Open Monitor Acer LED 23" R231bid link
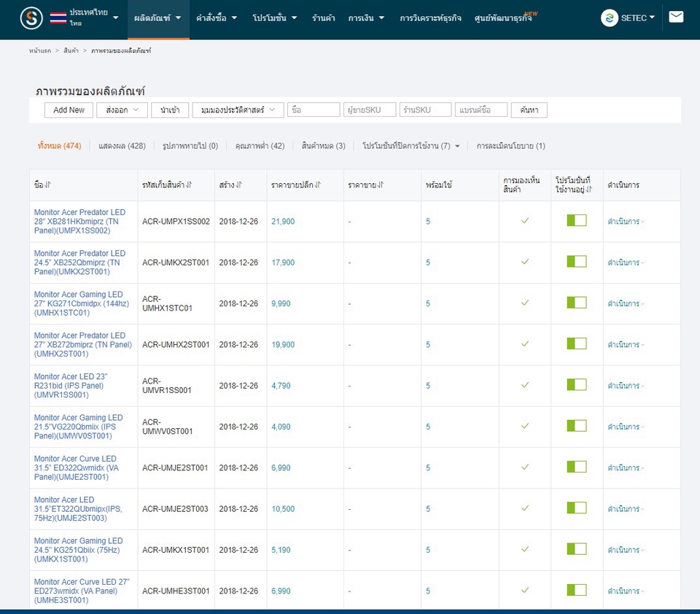700x614 pixels. (71, 386)
